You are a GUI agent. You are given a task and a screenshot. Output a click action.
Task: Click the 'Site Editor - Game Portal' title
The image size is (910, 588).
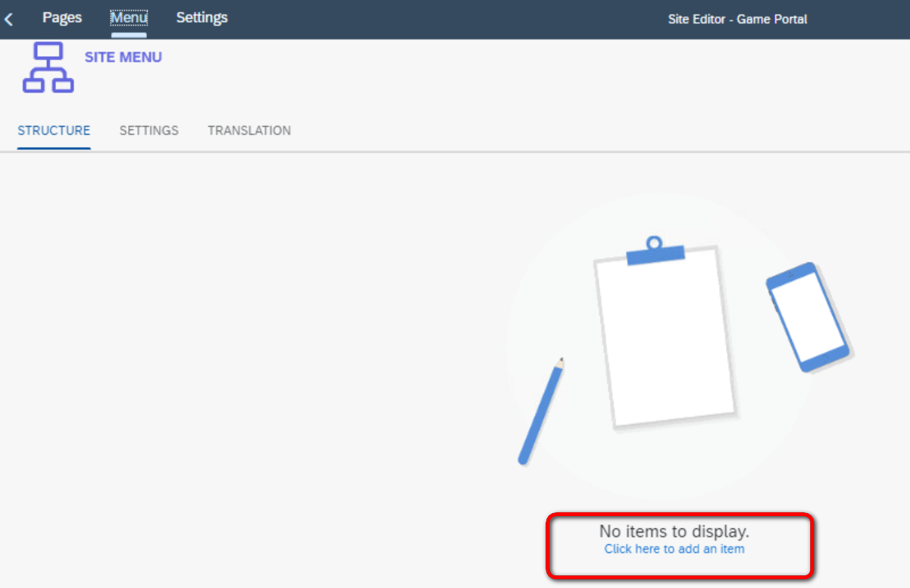[737, 20]
